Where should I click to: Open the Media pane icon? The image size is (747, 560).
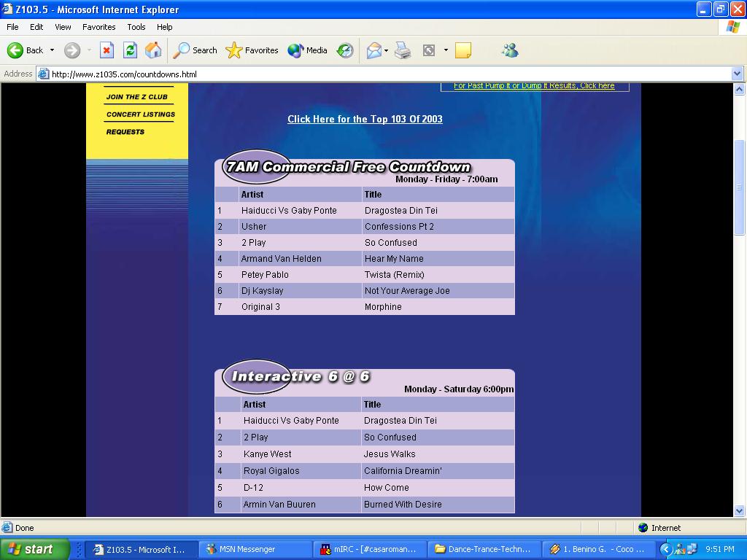pos(307,50)
